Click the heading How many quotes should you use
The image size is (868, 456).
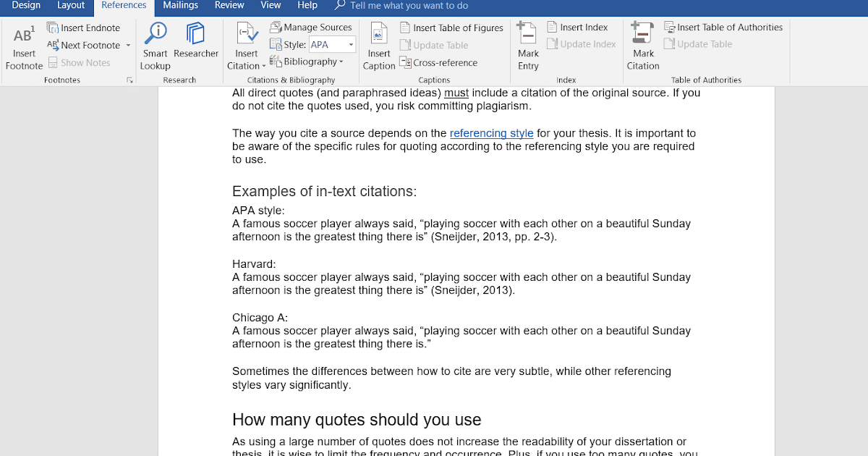[357, 420]
